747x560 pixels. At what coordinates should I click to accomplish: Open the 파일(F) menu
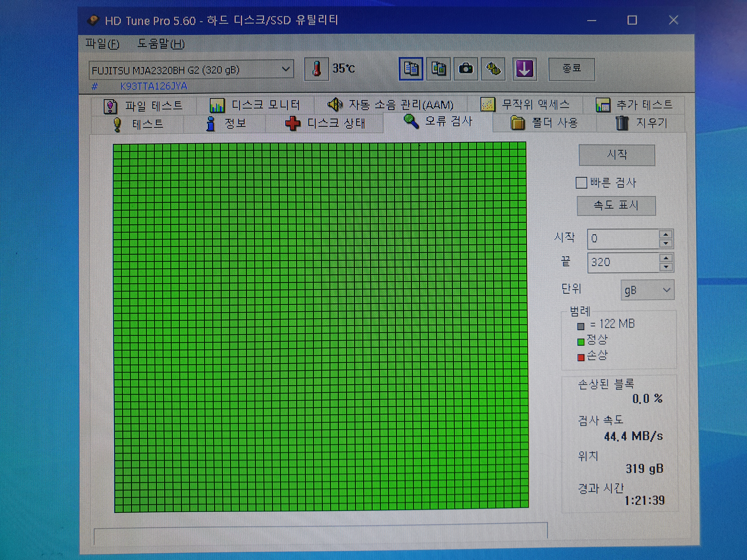[102, 44]
